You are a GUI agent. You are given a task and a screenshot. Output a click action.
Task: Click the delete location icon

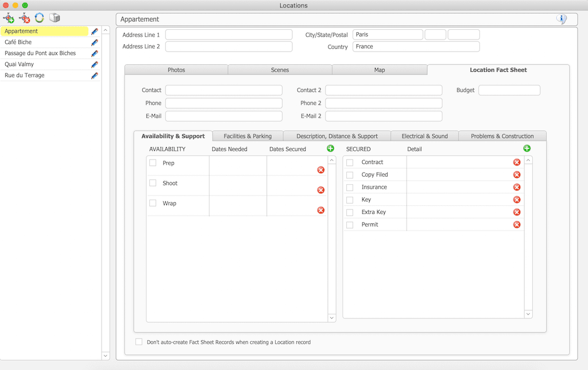24,18
